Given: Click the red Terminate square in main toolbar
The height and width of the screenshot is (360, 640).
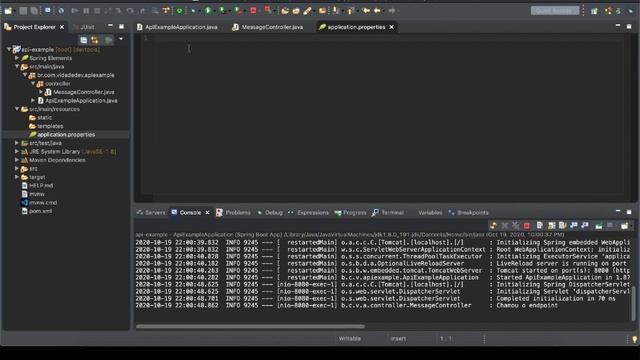Looking at the screenshot, I should click(253, 11).
